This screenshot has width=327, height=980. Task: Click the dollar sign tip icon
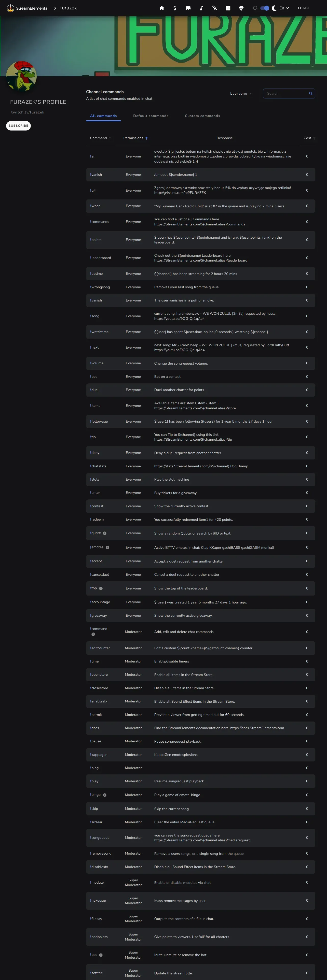pos(175,8)
